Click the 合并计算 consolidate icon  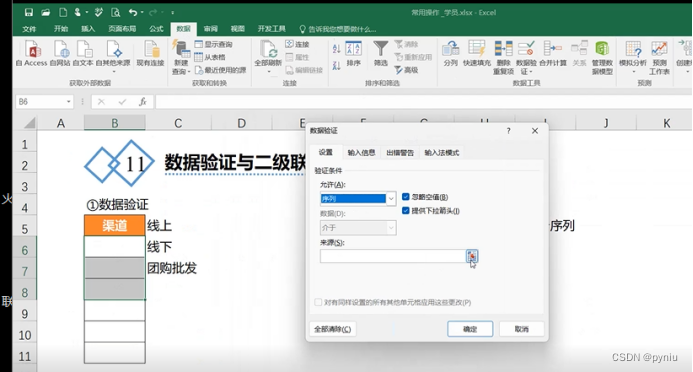553,53
